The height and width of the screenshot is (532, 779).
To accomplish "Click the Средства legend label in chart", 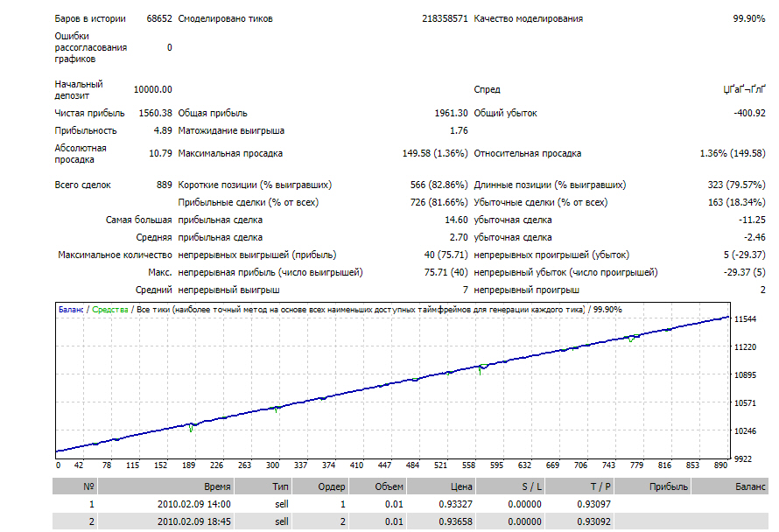I will (x=109, y=310).
